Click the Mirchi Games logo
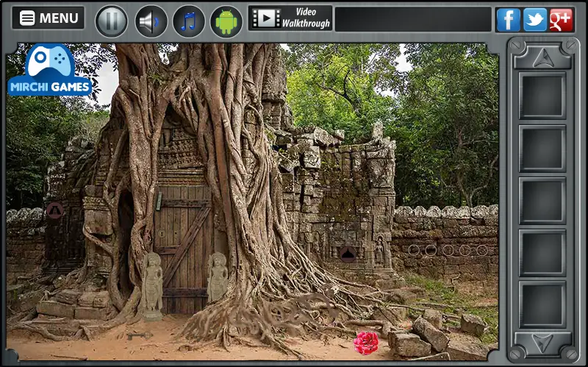 (x=49, y=70)
